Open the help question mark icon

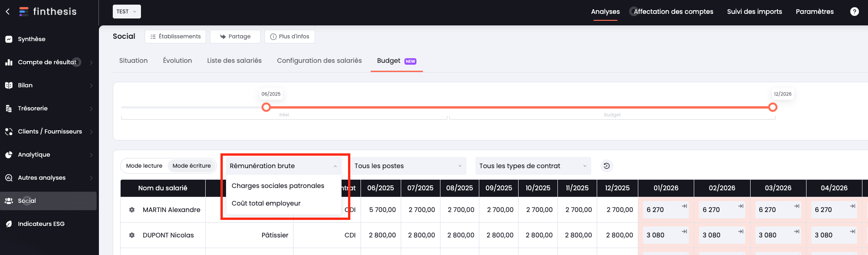(855, 12)
